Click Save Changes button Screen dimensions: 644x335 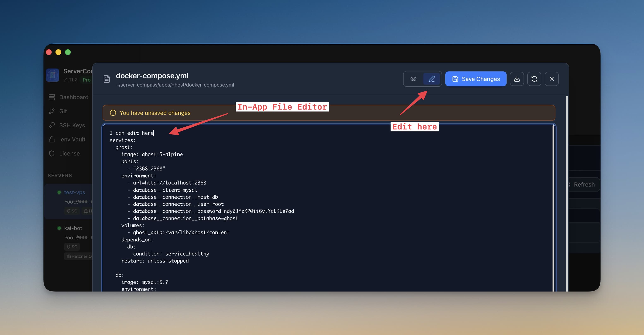pos(476,79)
